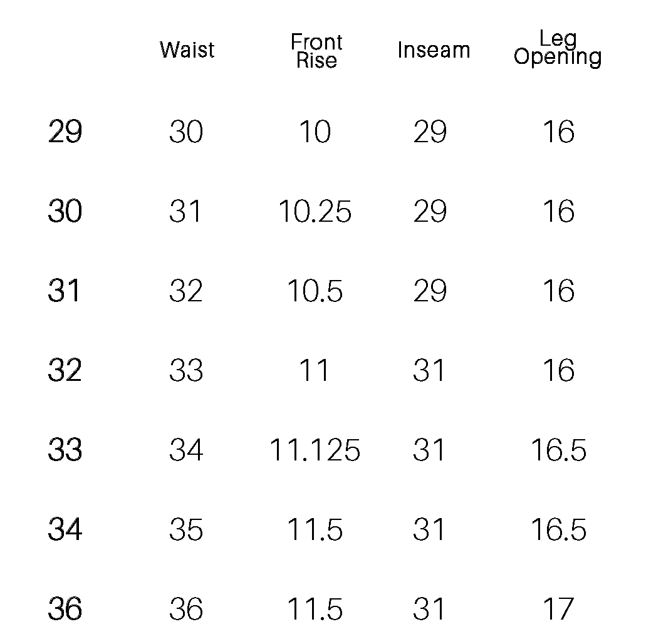Viewport: 651px width, 644px height.
Task: Click the size 33 row label
Action: [65, 450]
